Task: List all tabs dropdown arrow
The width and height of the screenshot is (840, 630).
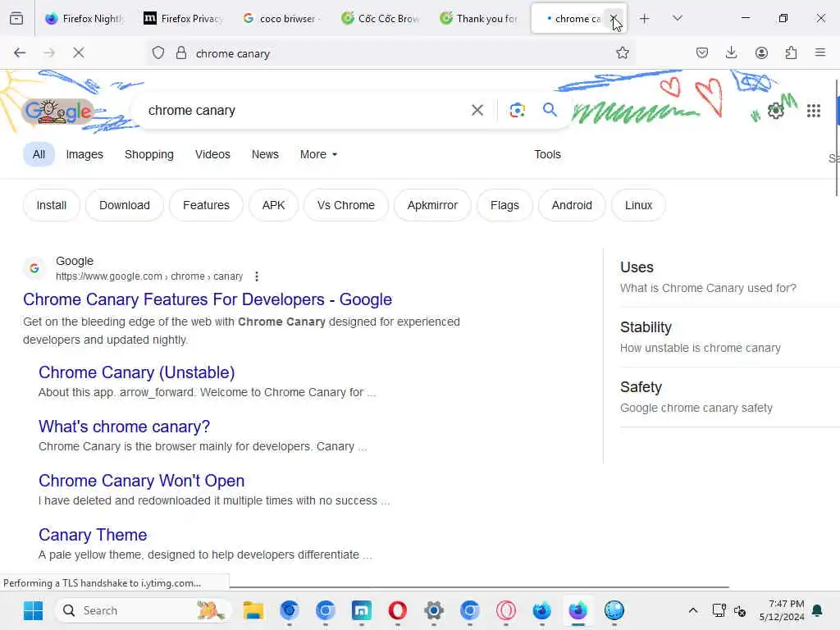Action: 677,18
